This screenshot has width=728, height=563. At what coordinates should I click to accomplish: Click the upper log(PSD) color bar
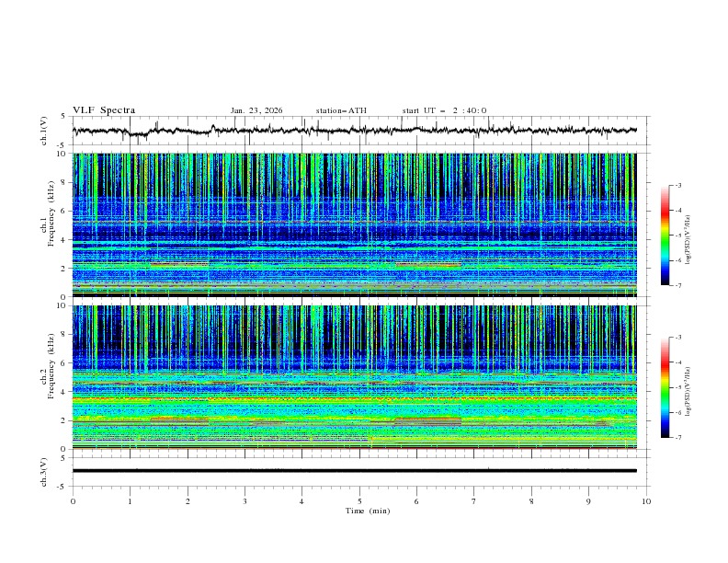[x=665, y=236]
